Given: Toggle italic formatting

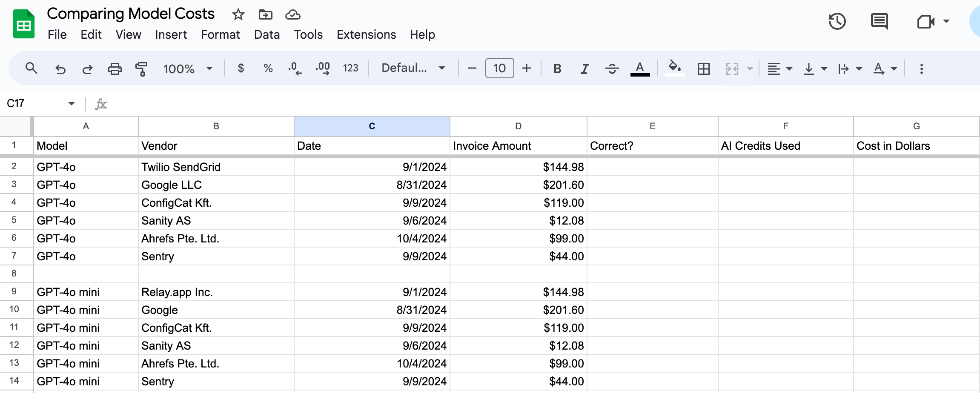Looking at the screenshot, I should [x=585, y=68].
